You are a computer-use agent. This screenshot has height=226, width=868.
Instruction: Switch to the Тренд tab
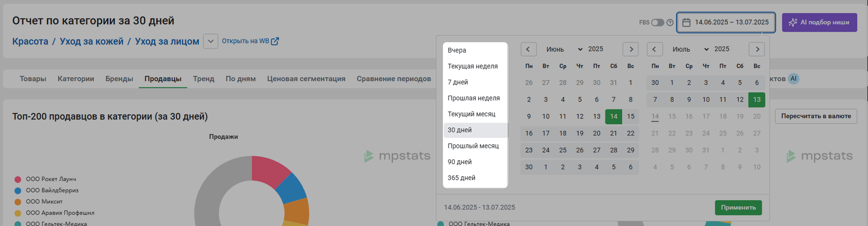[x=204, y=79]
